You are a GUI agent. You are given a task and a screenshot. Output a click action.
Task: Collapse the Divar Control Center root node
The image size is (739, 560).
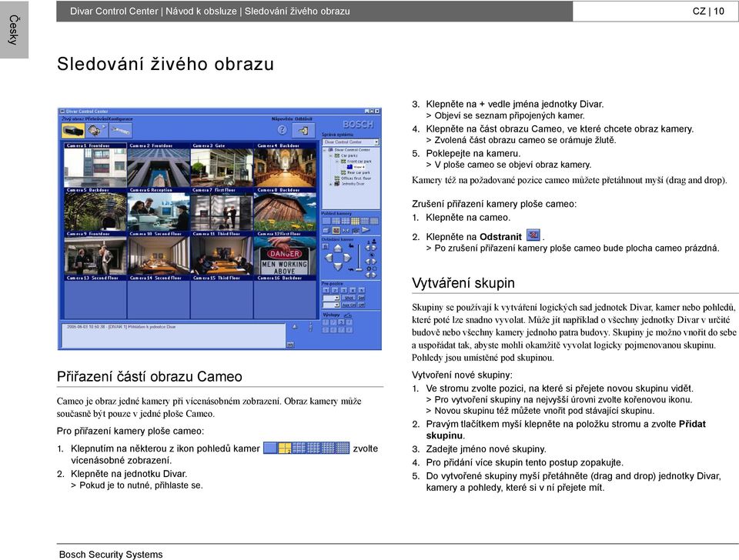pyautogui.click(x=325, y=150)
